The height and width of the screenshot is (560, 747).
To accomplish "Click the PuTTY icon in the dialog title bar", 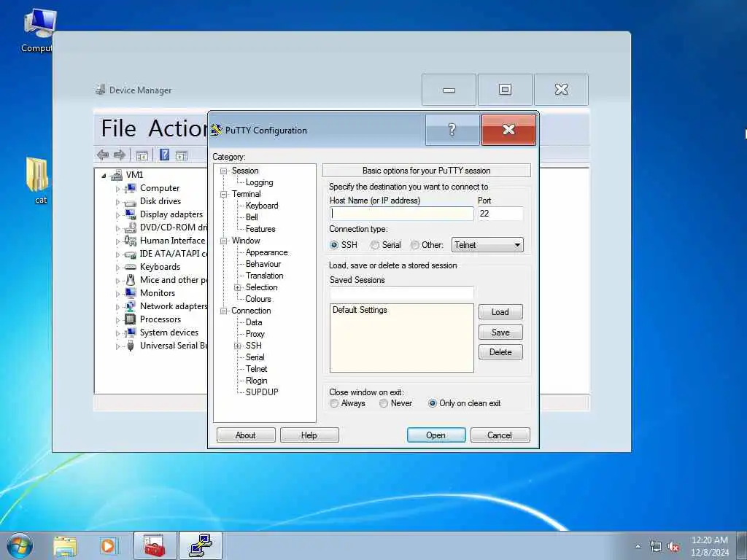I will point(217,130).
